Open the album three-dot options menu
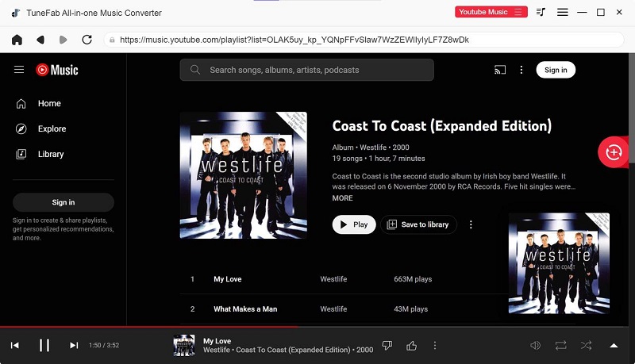The height and width of the screenshot is (364, 635). pyautogui.click(x=471, y=224)
